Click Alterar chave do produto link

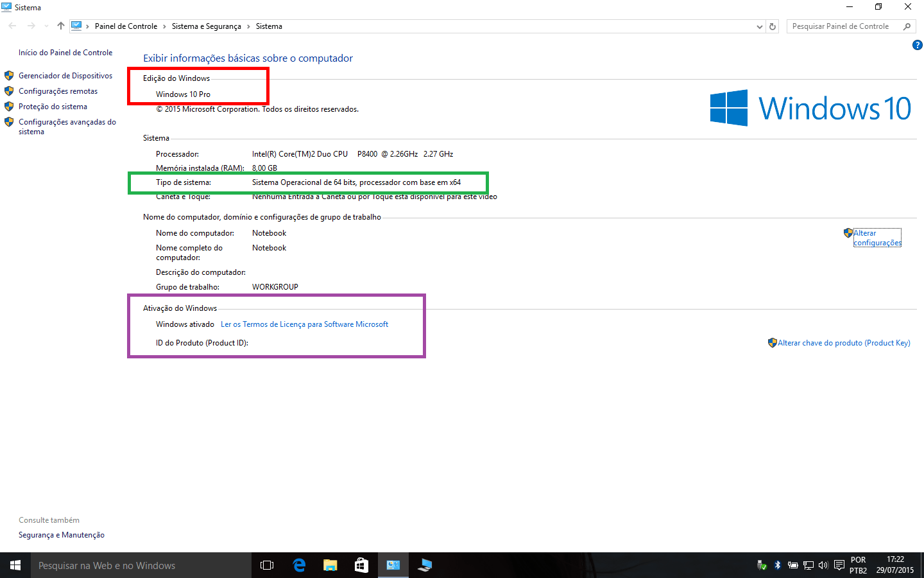coord(844,343)
